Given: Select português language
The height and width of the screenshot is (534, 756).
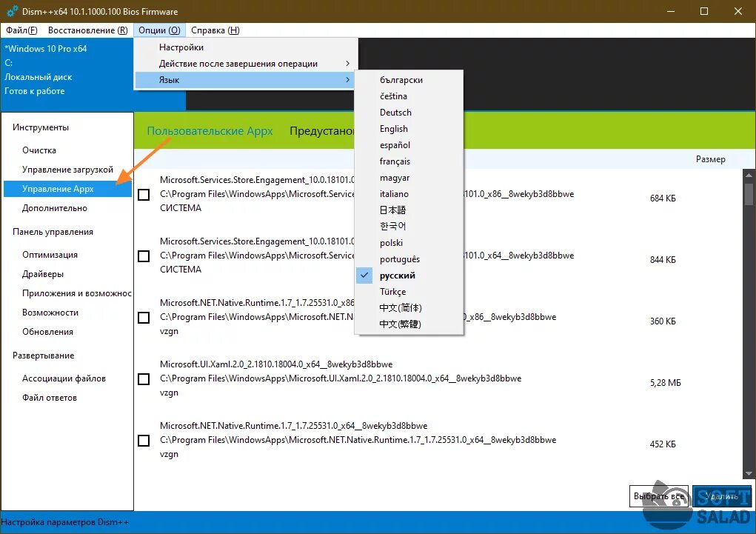Looking at the screenshot, I should tap(409, 259).
